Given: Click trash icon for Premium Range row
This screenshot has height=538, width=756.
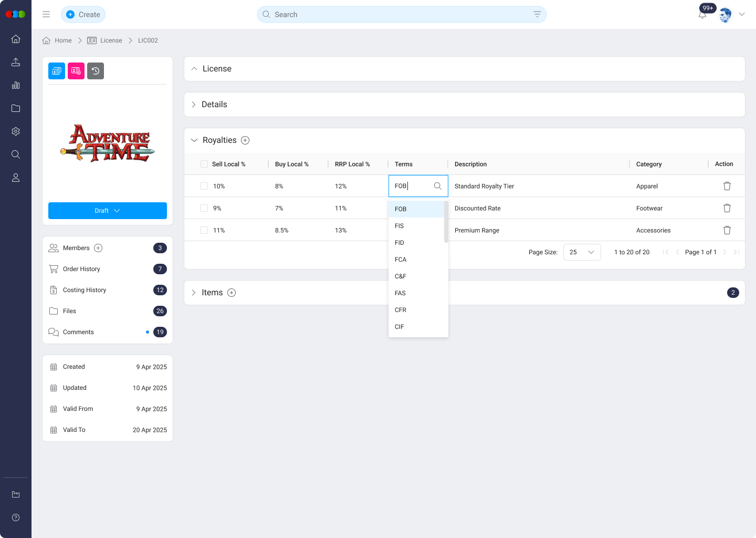Looking at the screenshot, I should point(727,230).
